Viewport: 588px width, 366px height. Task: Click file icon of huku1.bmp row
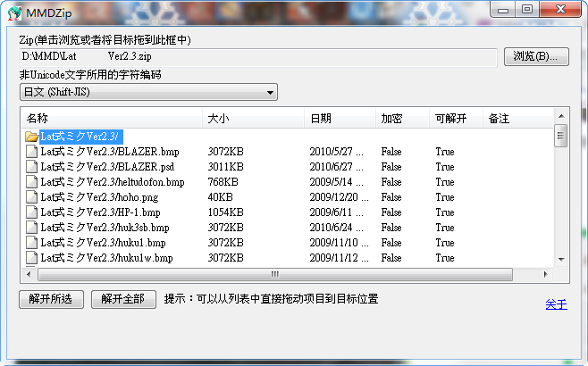[32, 243]
